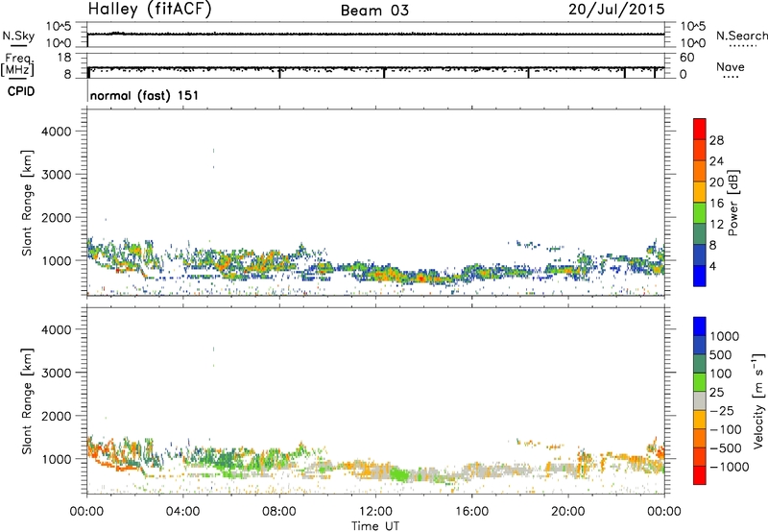The width and height of the screenshot is (768, 532).
Task: Click the left '10^5' noise axis tick
Action: 59,27
